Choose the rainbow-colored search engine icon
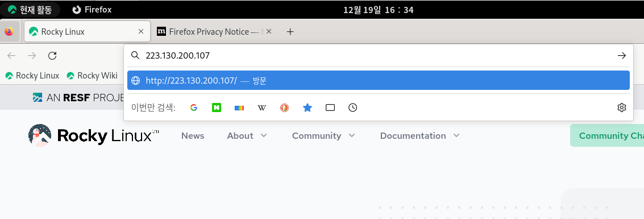The height and width of the screenshot is (219, 644). tap(239, 108)
